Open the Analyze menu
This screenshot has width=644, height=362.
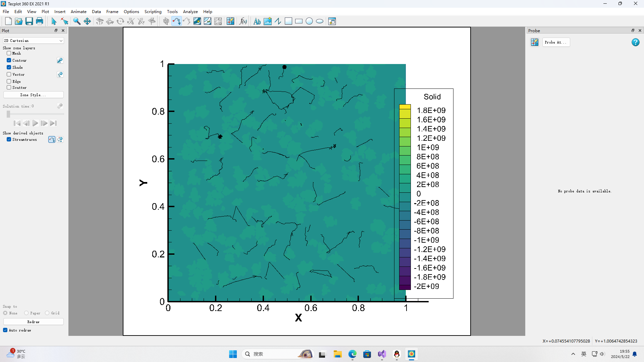pos(190,11)
